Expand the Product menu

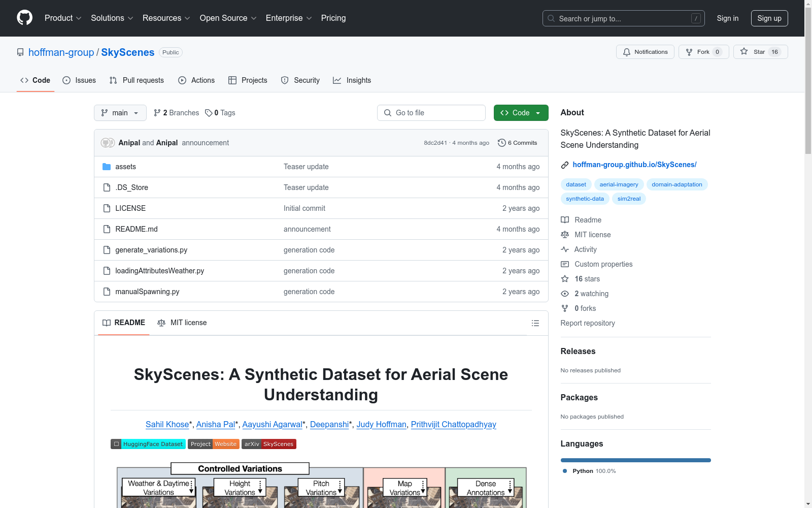63,18
